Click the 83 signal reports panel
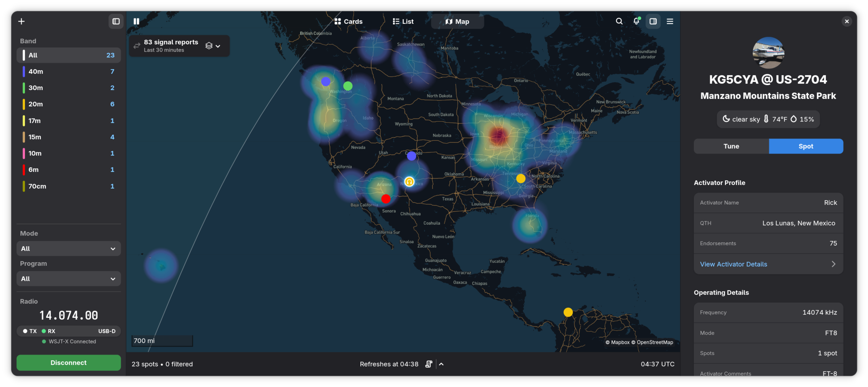The width and height of the screenshot is (868, 387). [179, 46]
